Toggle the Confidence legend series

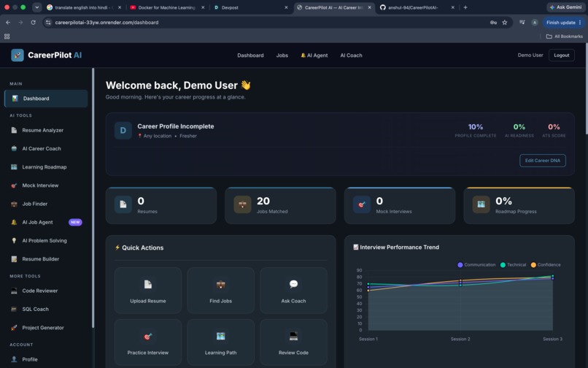tap(546, 265)
